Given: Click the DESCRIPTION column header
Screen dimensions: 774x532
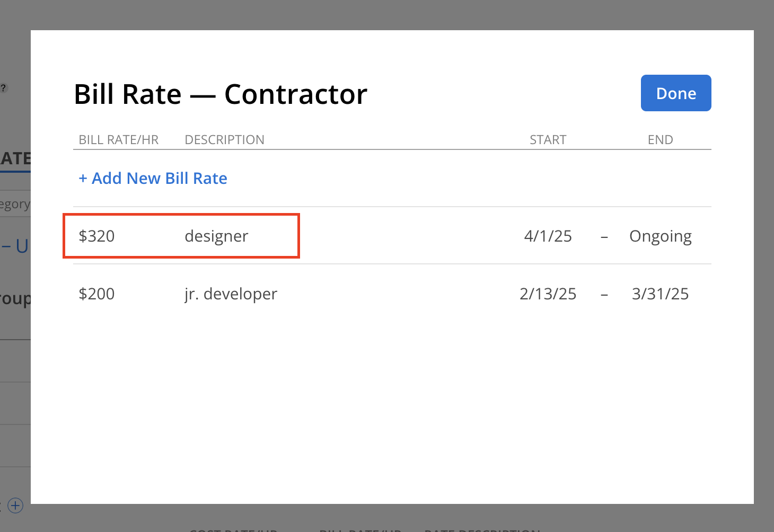Looking at the screenshot, I should pyautogui.click(x=224, y=140).
